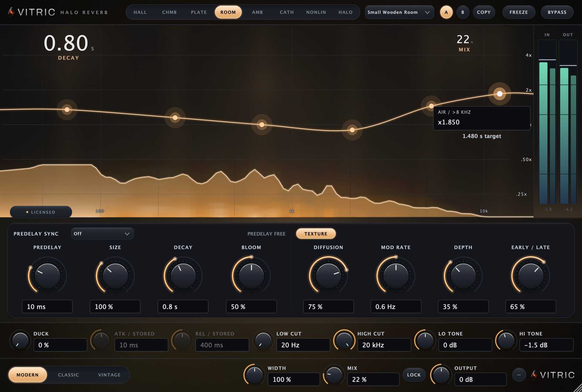This screenshot has width=582, height=392.
Task: Click the Diffusion value field showing 75 %
Action: (x=328, y=307)
